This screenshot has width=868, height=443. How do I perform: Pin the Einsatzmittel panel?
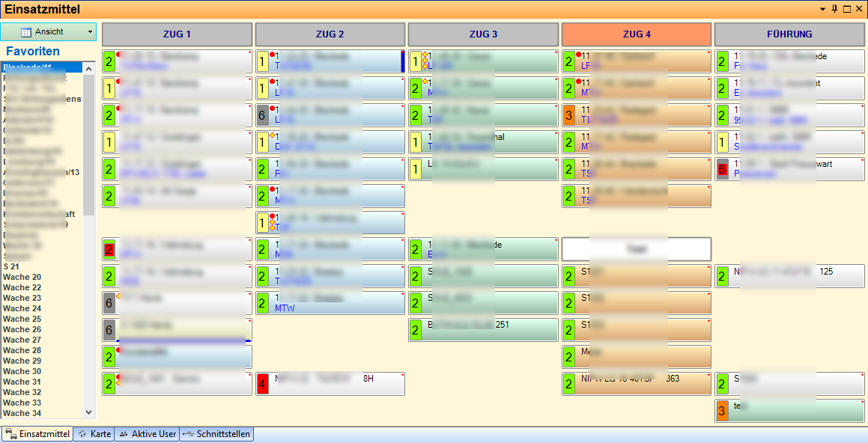click(835, 9)
